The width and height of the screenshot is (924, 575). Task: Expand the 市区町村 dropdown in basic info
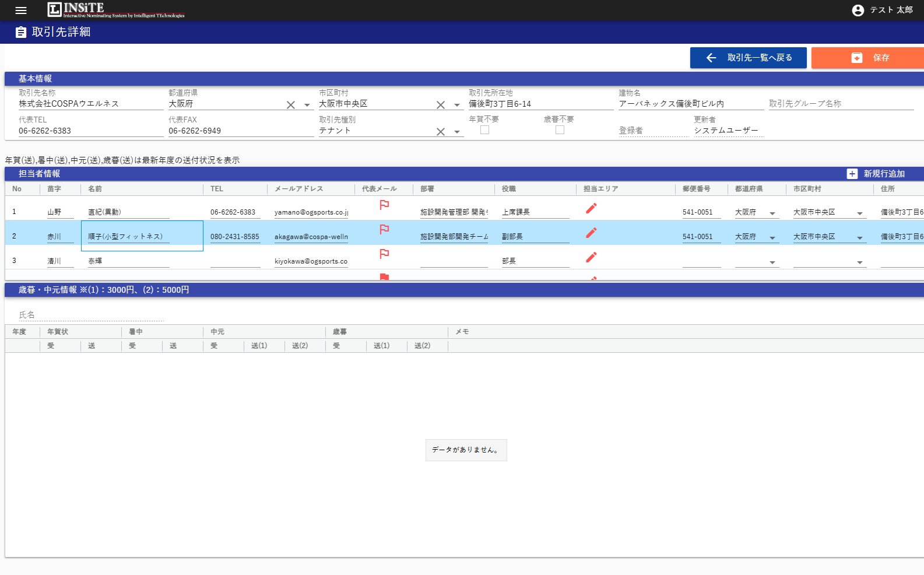(457, 106)
